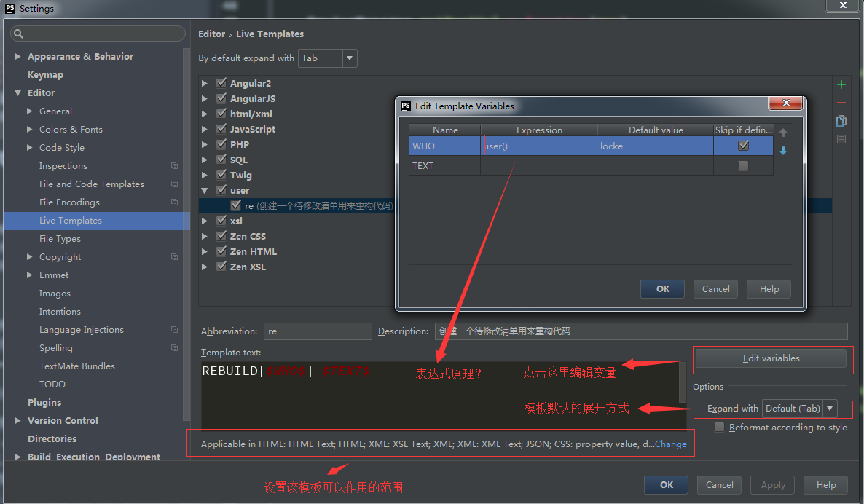The height and width of the screenshot is (504, 864).
Task: Click the Edit variables button
Action: pyautogui.click(x=771, y=358)
